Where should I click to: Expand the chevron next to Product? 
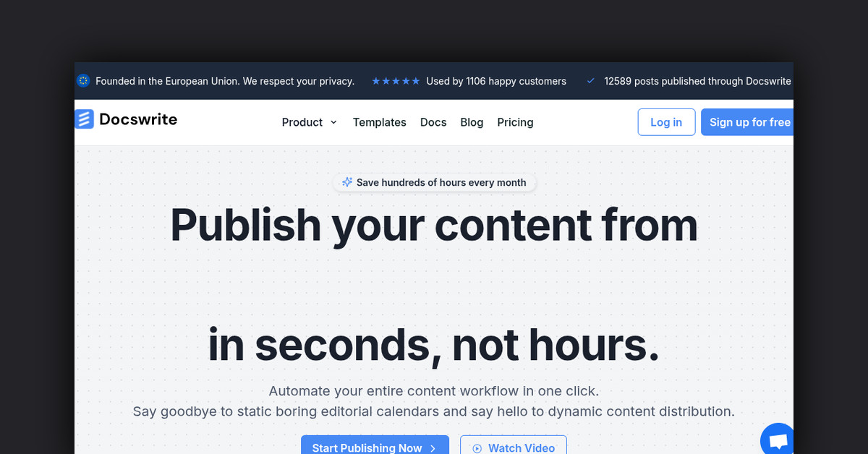point(334,122)
